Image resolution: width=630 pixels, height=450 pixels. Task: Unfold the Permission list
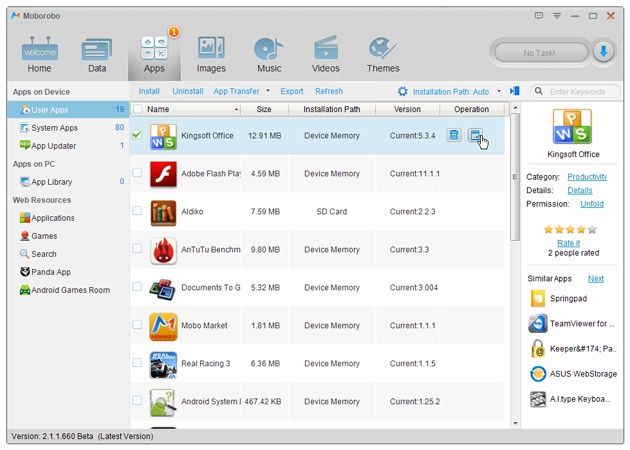click(592, 204)
